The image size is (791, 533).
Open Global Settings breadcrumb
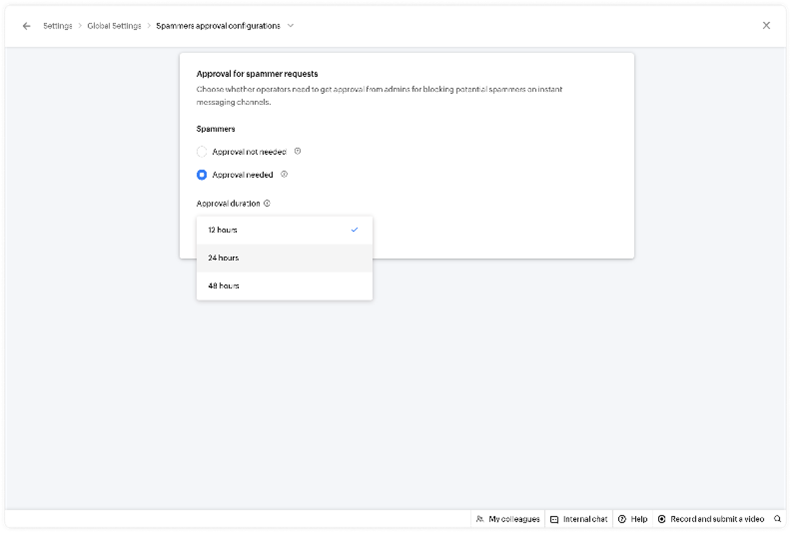(113, 26)
